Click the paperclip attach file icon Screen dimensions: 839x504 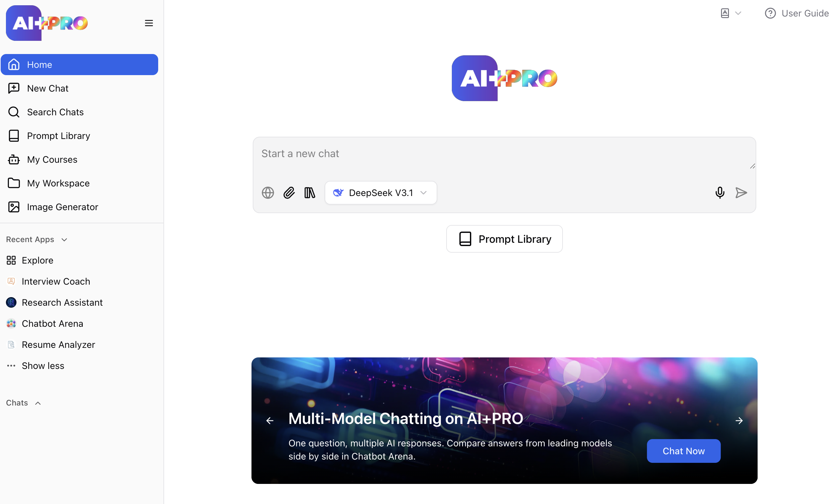(289, 193)
